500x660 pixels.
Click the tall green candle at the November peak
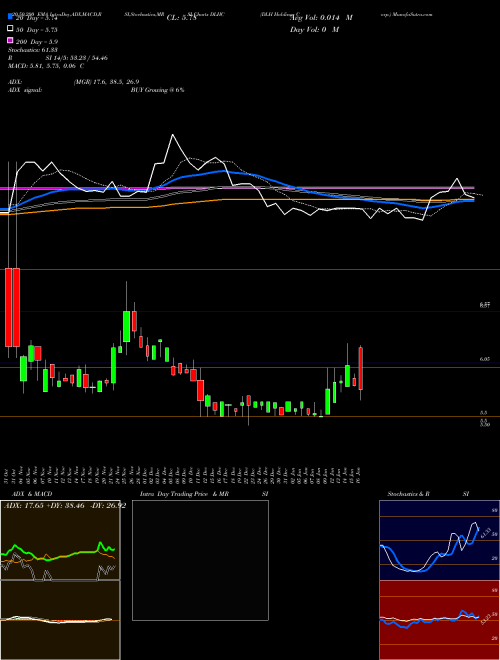pyautogui.click(x=126, y=326)
